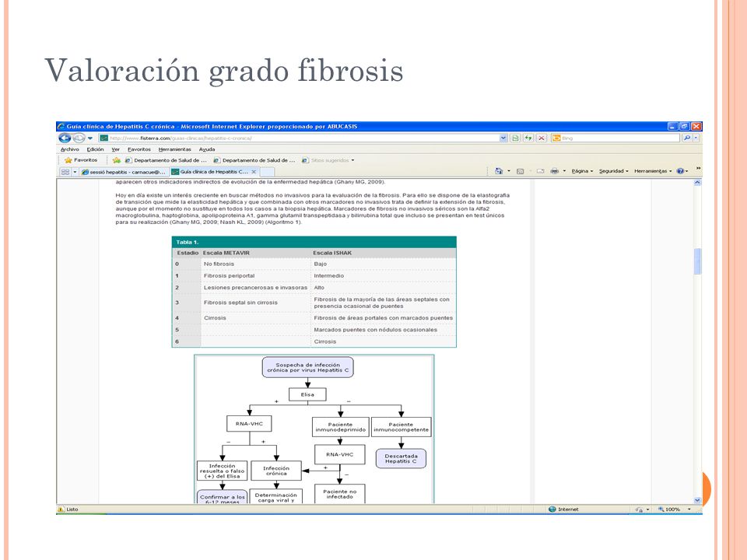Click the fisterra.com address bar
This screenshot has width=747, height=560.
click(303, 138)
